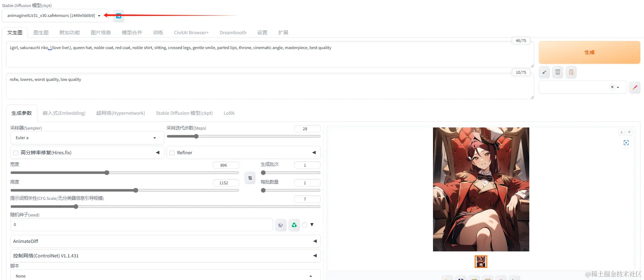Click the width value field showing 896
Screen dimensions: 644x280
click(x=226, y=165)
